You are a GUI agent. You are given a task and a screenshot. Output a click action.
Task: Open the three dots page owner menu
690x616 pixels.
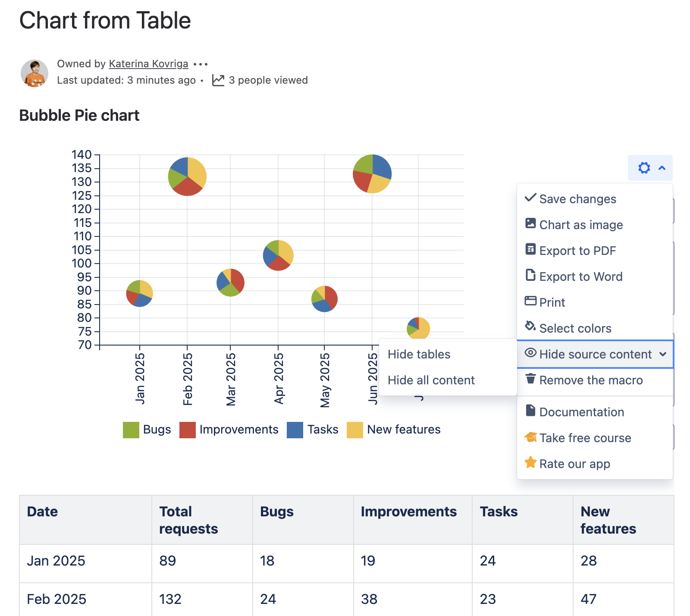(201, 64)
